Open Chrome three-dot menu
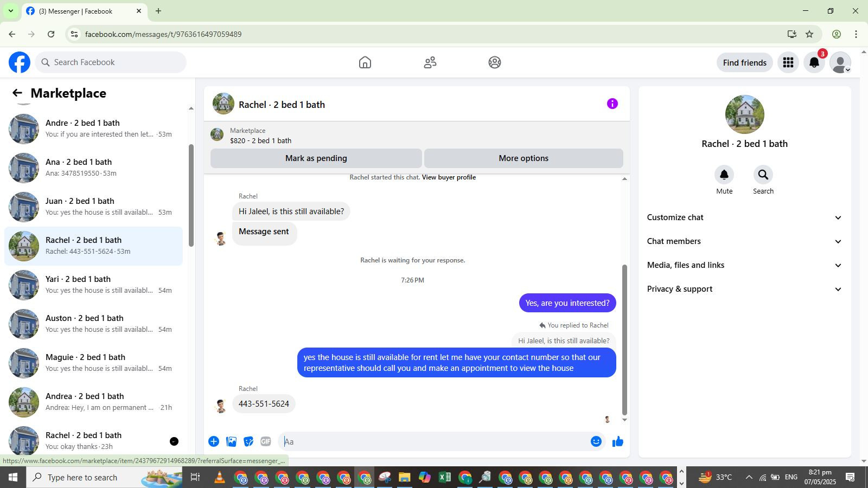 coord(856,34)
